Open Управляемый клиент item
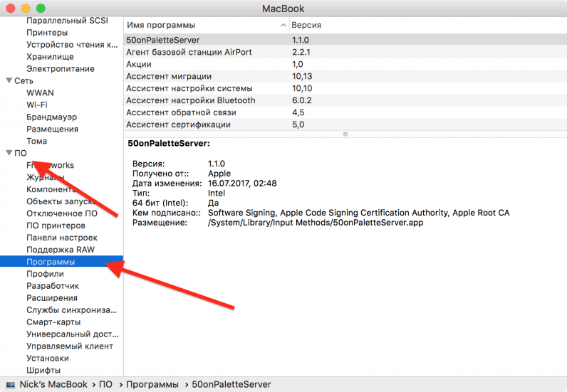Image resolution: width=567 pixels, height=392 pixels. (x=70, y=346)
